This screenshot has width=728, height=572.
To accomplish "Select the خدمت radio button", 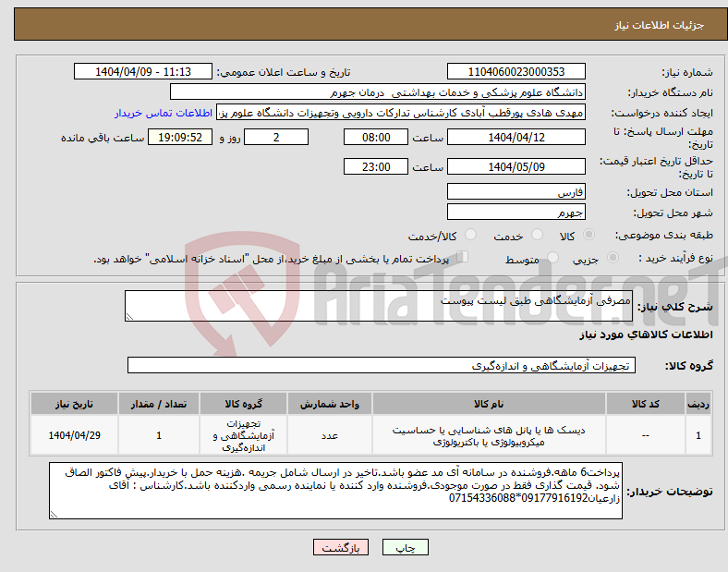I will (537, 235).
